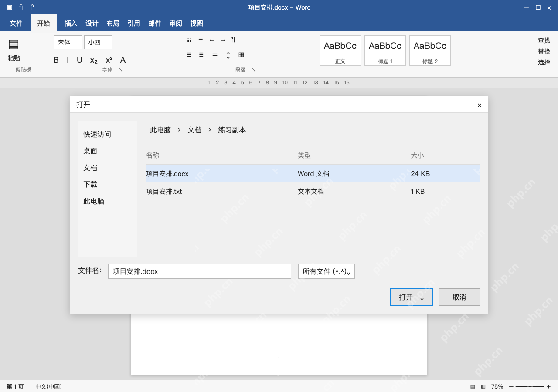Viewport: 558px width, 392px height.
Task: Click the dotted view icon in status bar
Action: [x=483, y=386]
